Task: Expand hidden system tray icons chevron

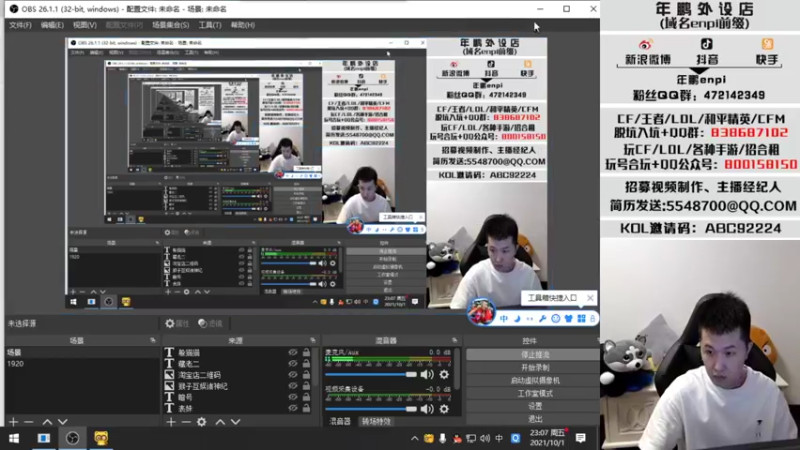Action: tap(415, 438)
